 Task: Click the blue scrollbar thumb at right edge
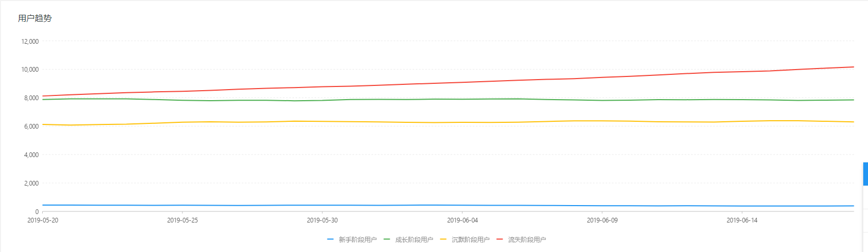[865, 174]
